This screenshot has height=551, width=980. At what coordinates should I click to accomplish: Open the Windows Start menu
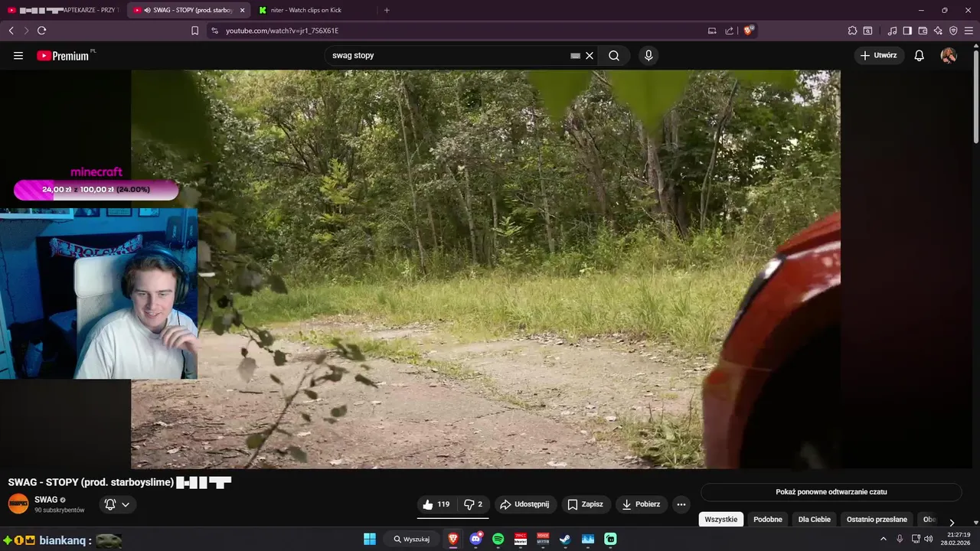coord(369,539)
